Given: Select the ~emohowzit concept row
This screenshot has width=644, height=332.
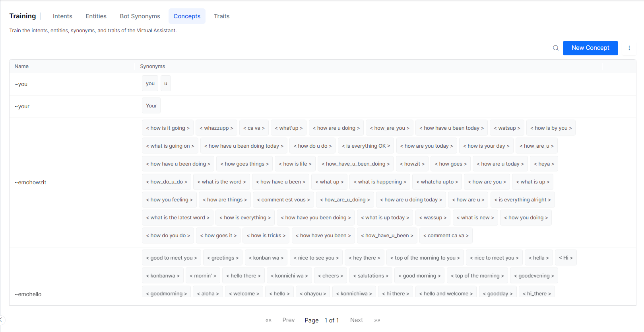Looking at the screenshot, I should click(31, 182).
